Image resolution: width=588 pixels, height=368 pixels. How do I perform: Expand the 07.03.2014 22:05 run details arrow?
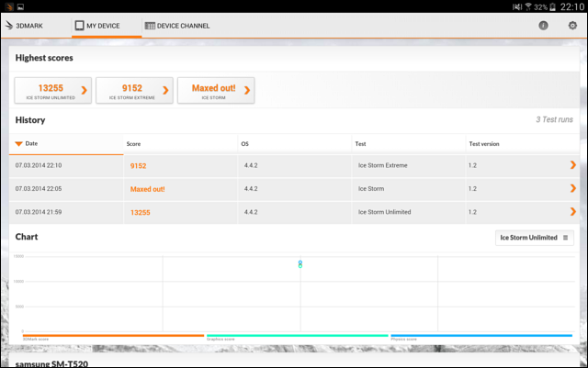coord(572,188)
